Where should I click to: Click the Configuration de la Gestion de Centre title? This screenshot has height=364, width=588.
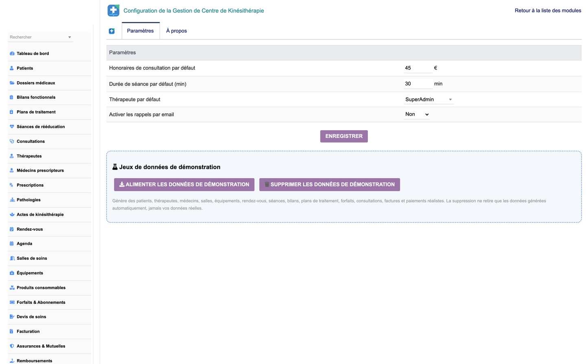[194, 11]
